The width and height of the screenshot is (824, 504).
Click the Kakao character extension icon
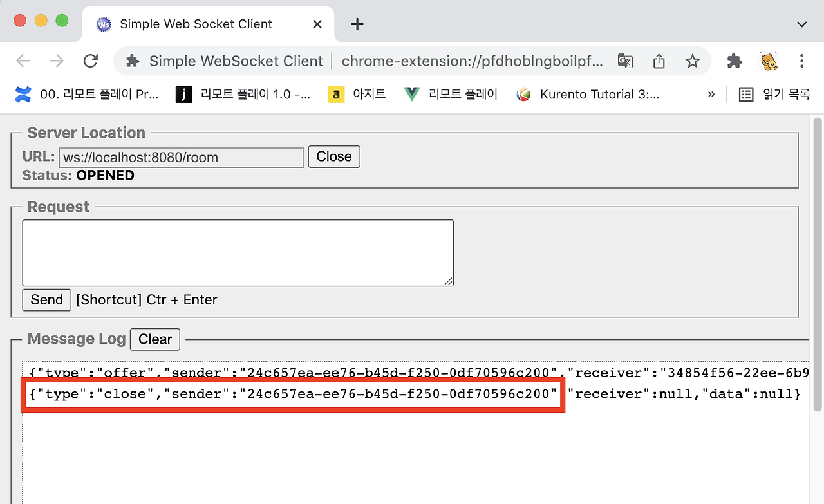[x=769, y=61]
